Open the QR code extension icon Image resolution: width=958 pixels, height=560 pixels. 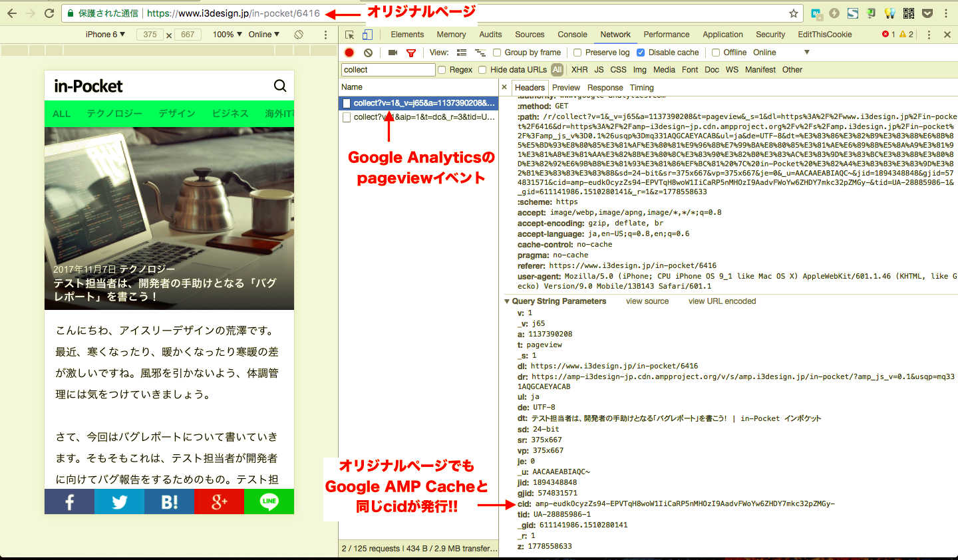909,13
